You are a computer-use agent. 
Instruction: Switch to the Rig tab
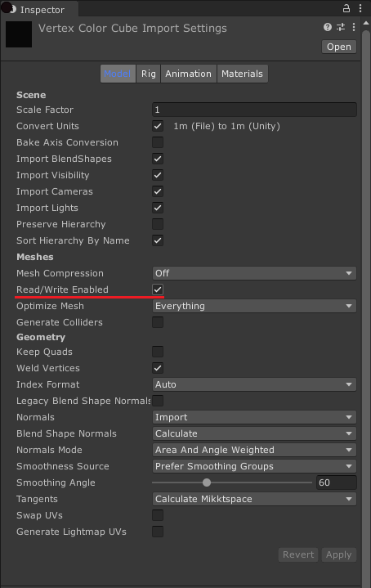coord(149,74)
